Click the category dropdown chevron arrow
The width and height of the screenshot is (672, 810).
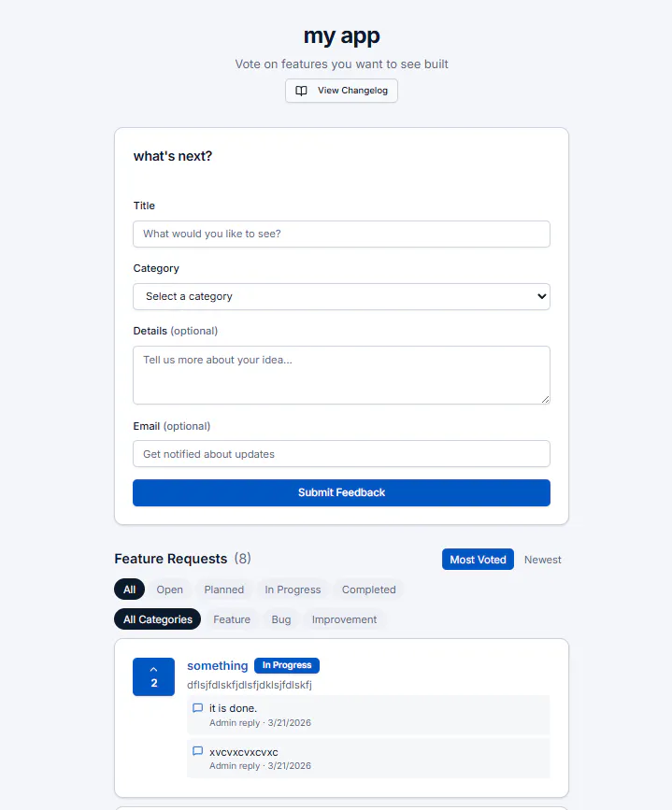tap(541, 296)
